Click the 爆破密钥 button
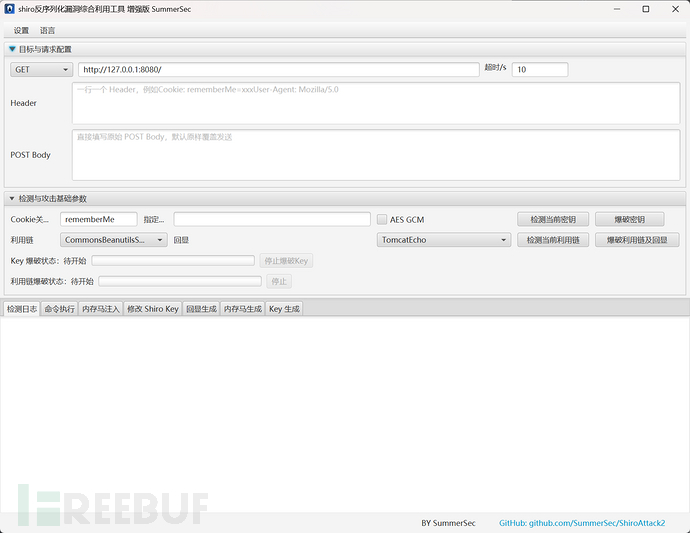 click(x=630, y=219)
